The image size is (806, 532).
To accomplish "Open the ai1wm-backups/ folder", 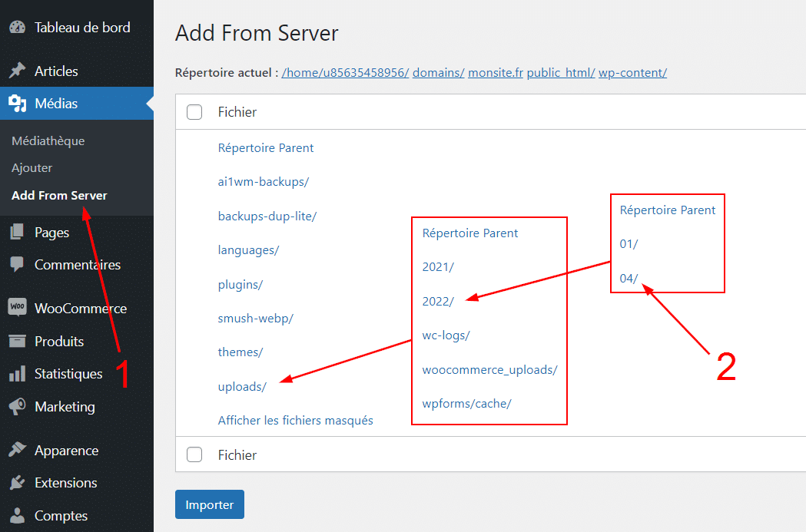I will [264, 182].
